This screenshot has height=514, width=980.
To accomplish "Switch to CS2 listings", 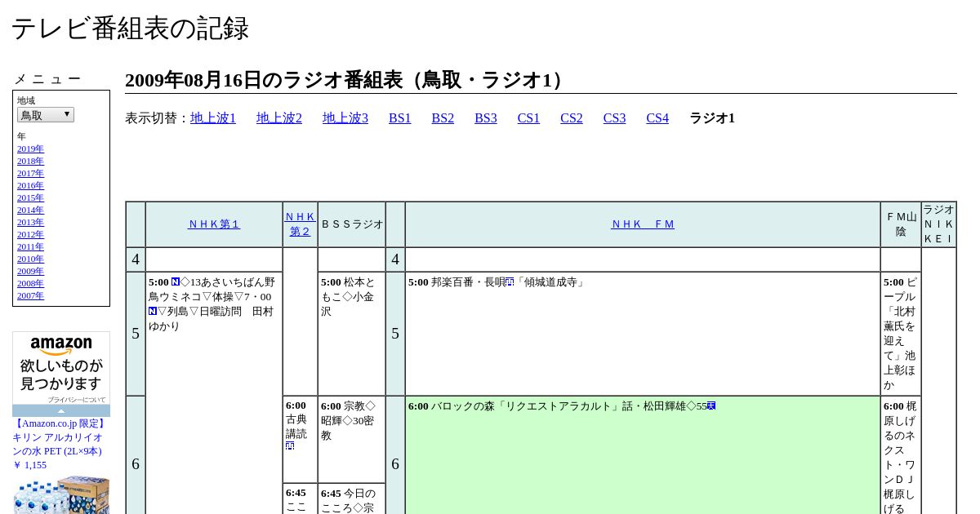I will point(572,118).
